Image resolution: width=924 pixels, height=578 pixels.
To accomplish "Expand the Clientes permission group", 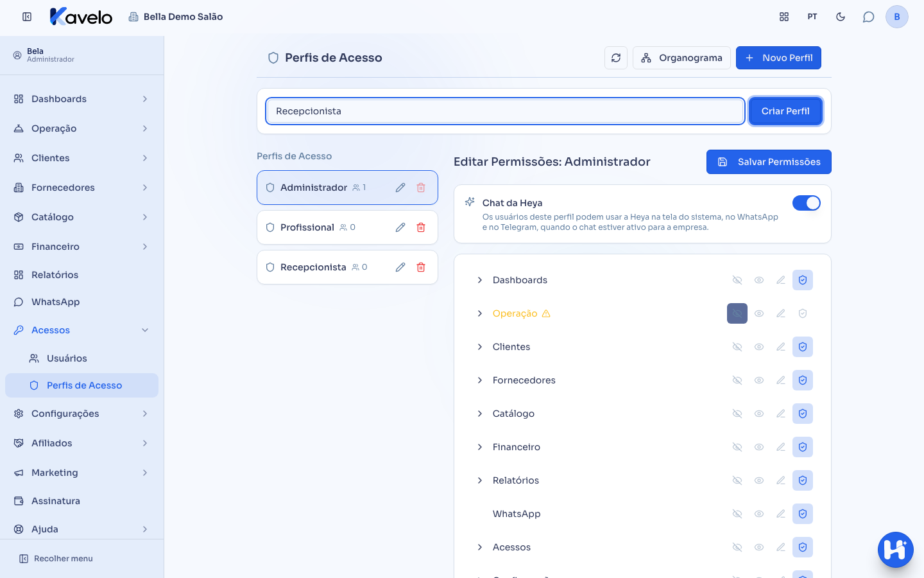I will click(x=480, y=347).
